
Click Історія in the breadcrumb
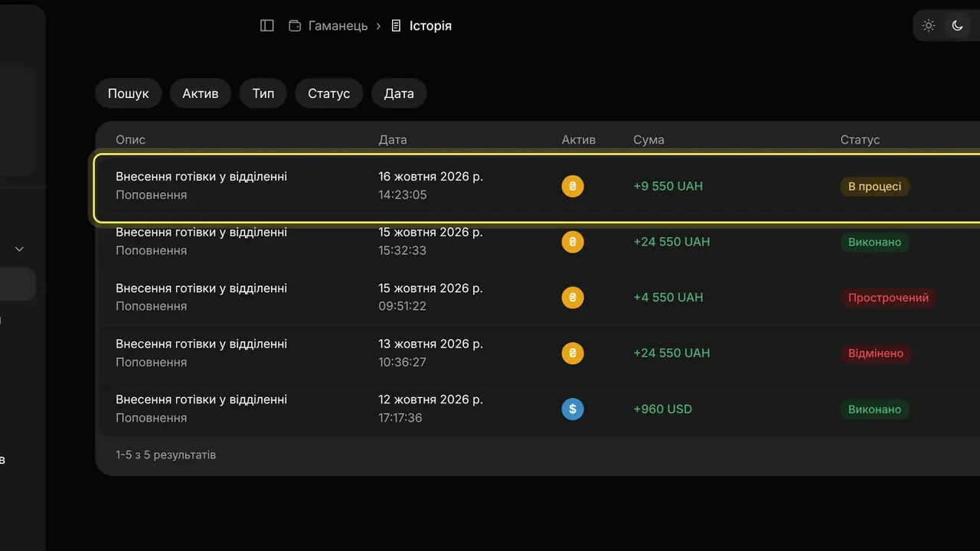coord(430,26)
